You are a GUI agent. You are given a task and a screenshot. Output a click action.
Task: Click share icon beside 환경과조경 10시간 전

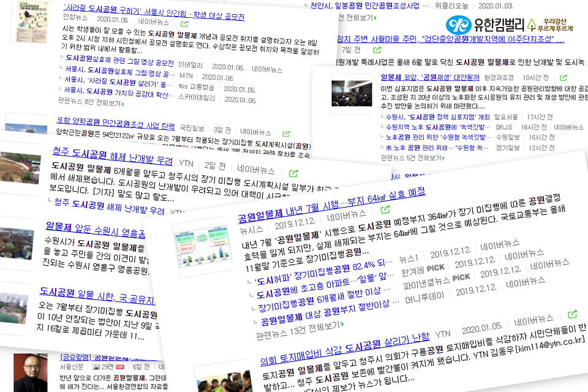click(563, 78)
